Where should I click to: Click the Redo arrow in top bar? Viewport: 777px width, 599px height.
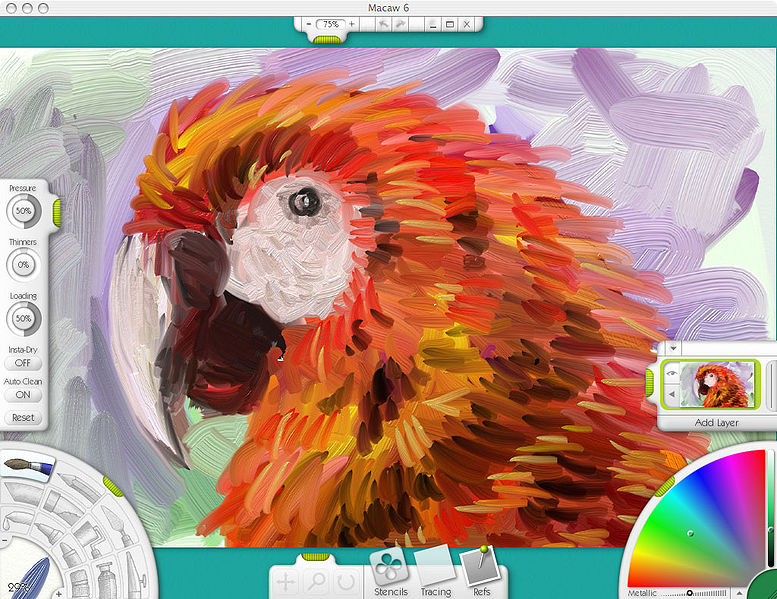tap(400, 24)
